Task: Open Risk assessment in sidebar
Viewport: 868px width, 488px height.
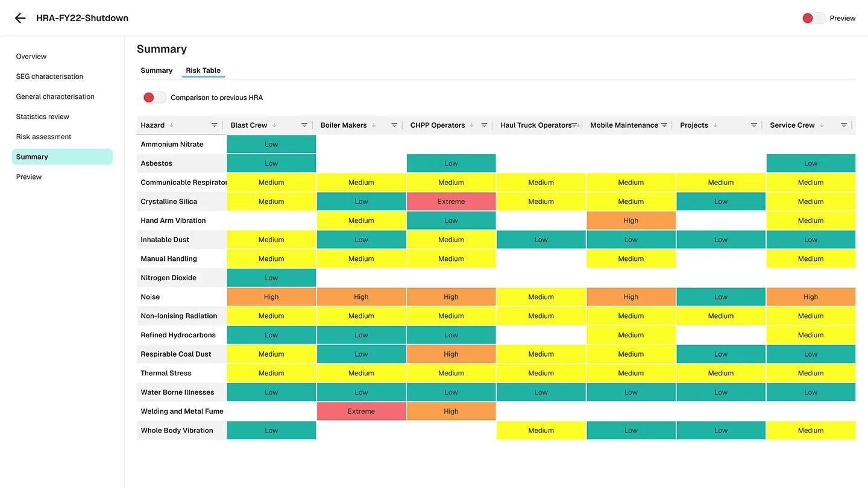Action: [43, 137]
